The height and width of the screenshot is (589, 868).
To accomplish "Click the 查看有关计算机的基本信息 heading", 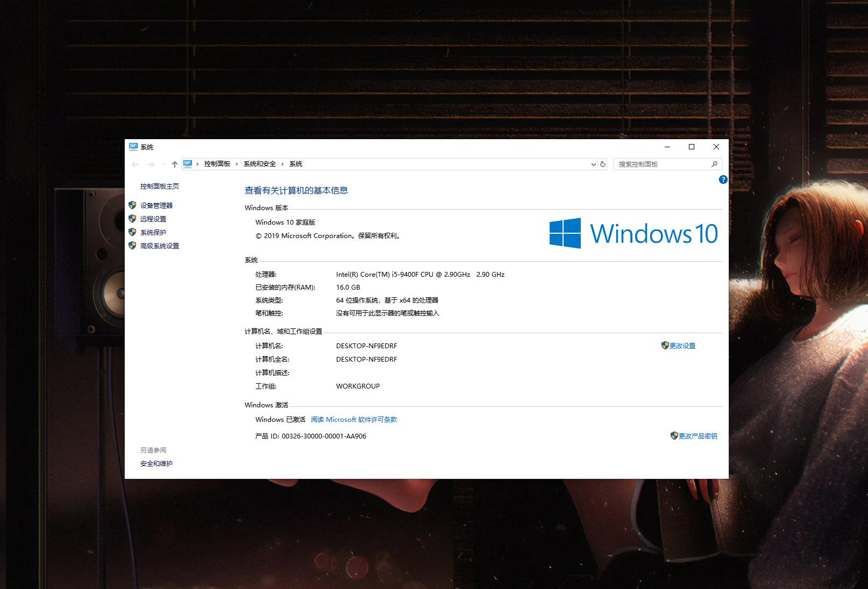I will (296, 191).
